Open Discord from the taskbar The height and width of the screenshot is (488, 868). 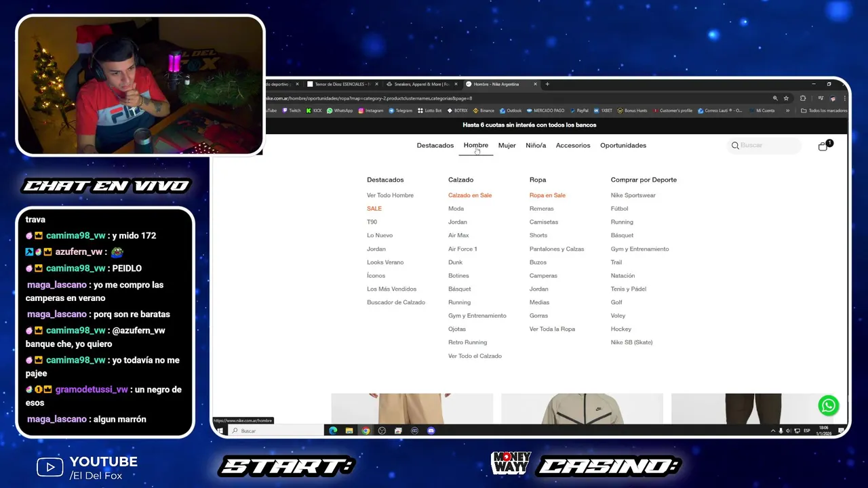click(431, 430)
